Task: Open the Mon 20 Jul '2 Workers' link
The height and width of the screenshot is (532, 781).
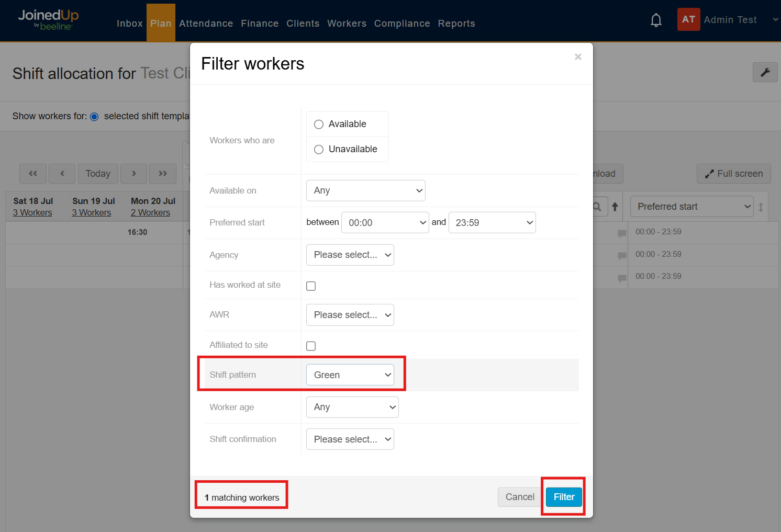Action: 150,213
